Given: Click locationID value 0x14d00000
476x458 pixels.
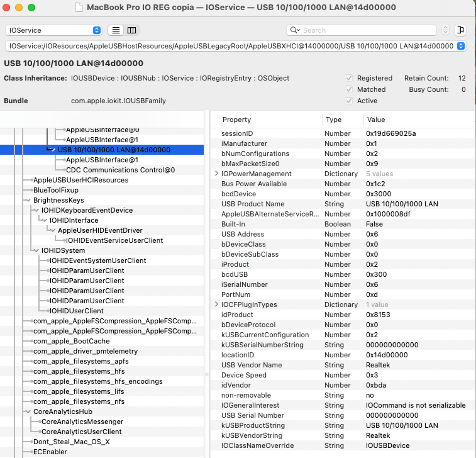Looking at the screenshot, I should (x=387, y=355).
